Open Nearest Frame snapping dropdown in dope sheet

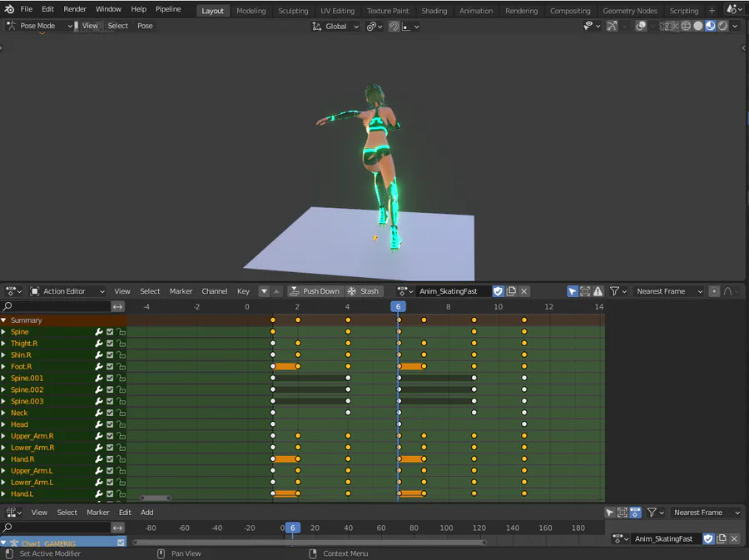click(669, 290)
